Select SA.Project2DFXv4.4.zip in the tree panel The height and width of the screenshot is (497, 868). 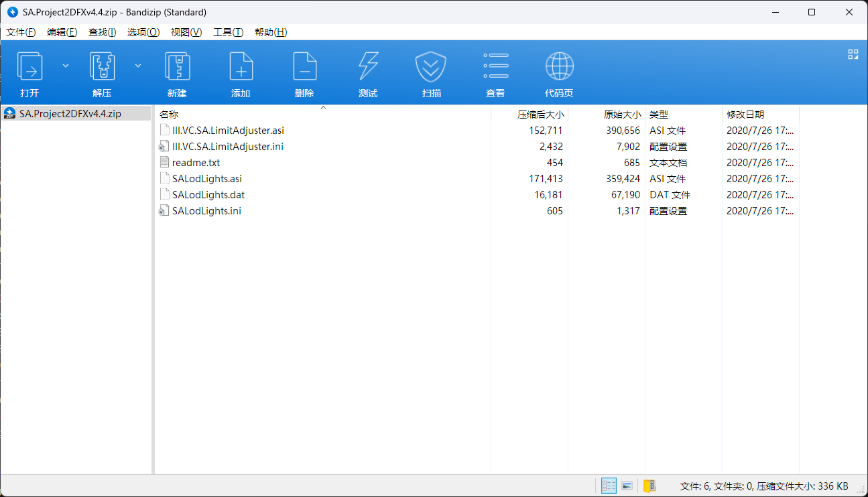pyautogui.click(x=70, y=114)
